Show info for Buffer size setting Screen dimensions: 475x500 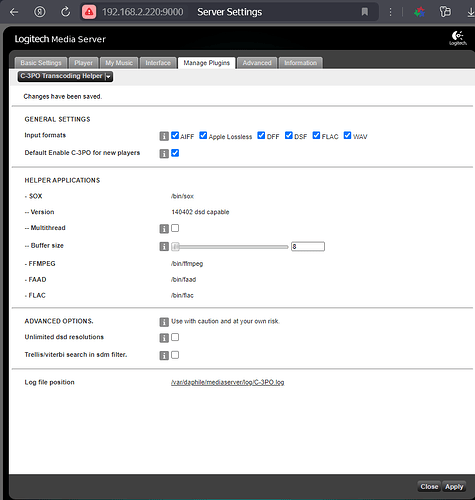[x=164, y=246]
